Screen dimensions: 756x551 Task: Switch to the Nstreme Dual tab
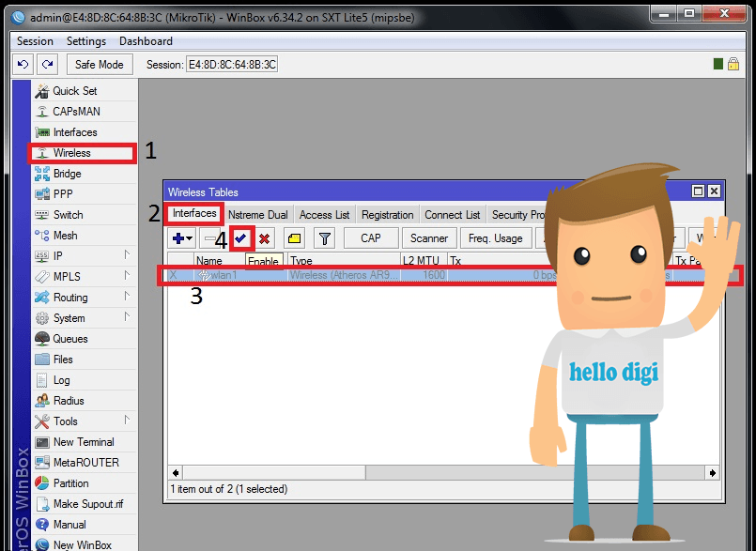258,215
